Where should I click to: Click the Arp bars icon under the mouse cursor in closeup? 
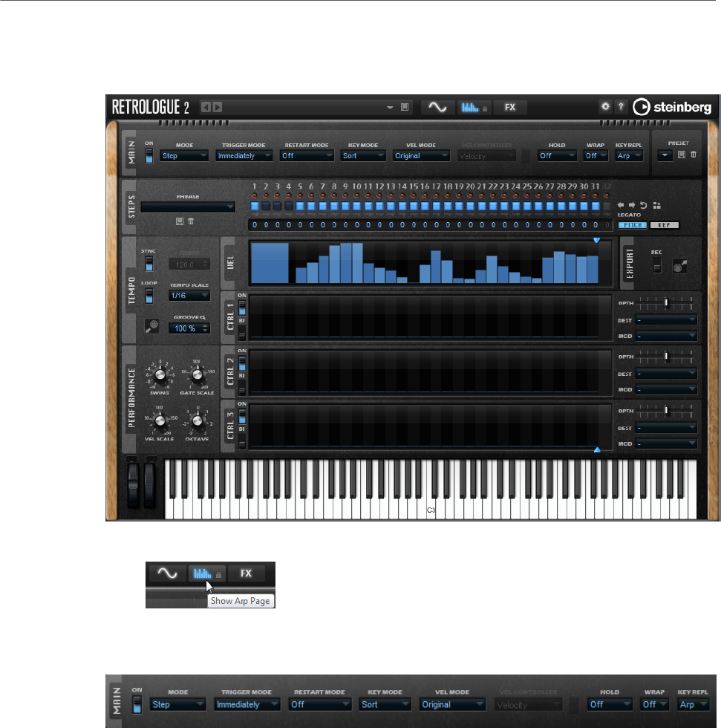(x=202, y=573)
